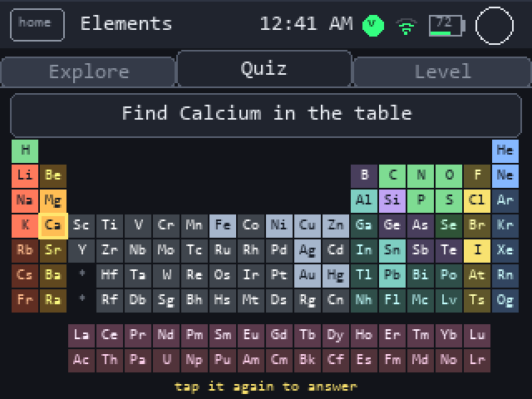Select the Rb rubidium cell

(x=25, y=251)
